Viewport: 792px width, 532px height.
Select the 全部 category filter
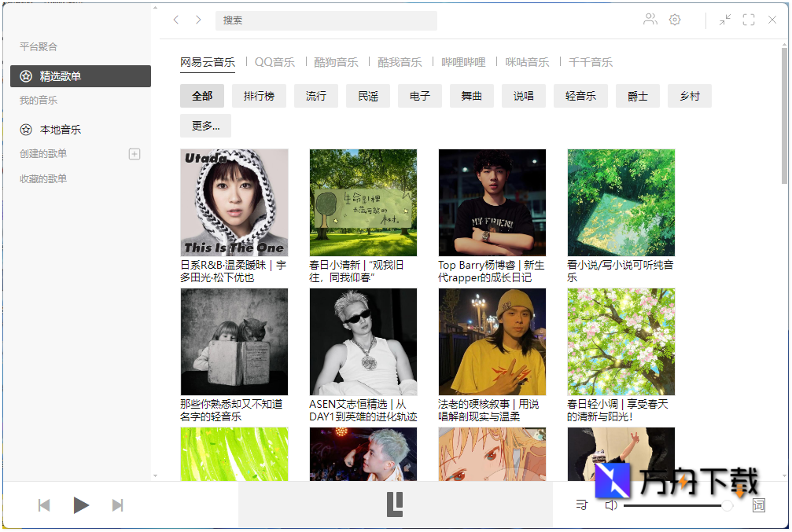tap(202, 96)
